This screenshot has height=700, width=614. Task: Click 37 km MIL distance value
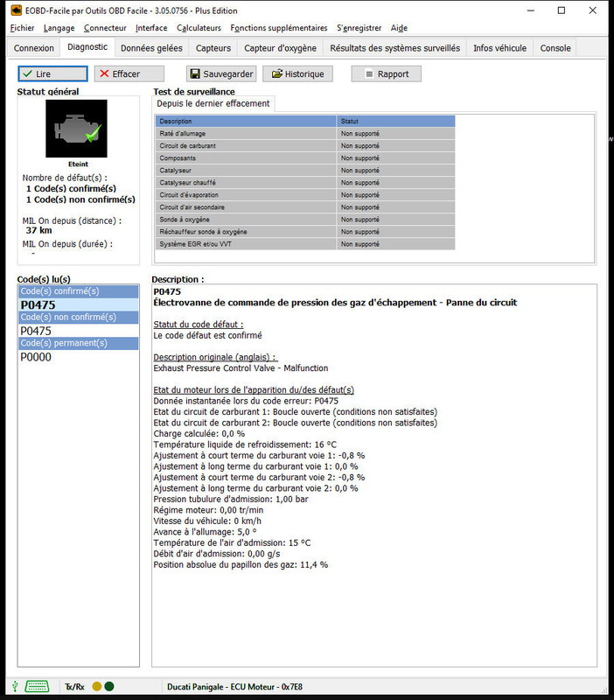click(38, 230)
